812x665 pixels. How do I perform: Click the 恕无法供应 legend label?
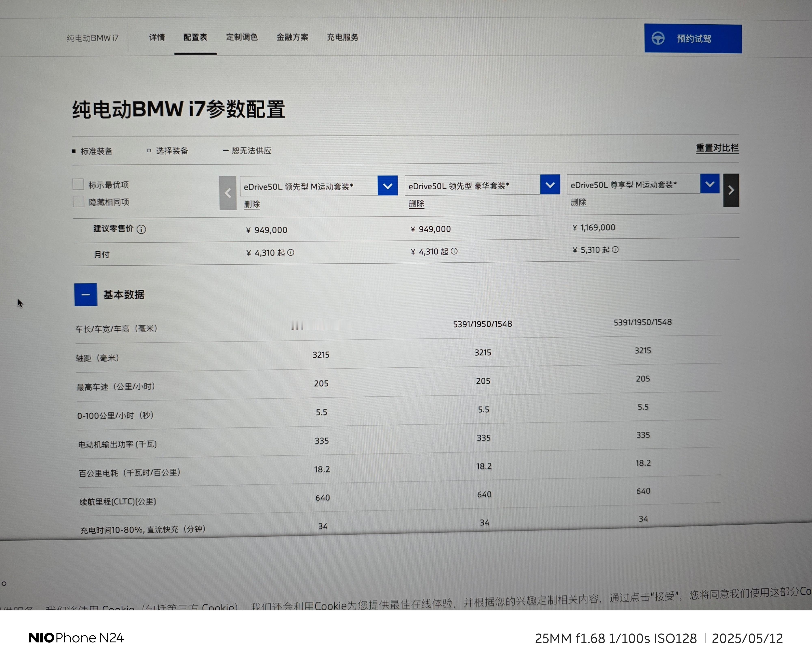[251, 151]
